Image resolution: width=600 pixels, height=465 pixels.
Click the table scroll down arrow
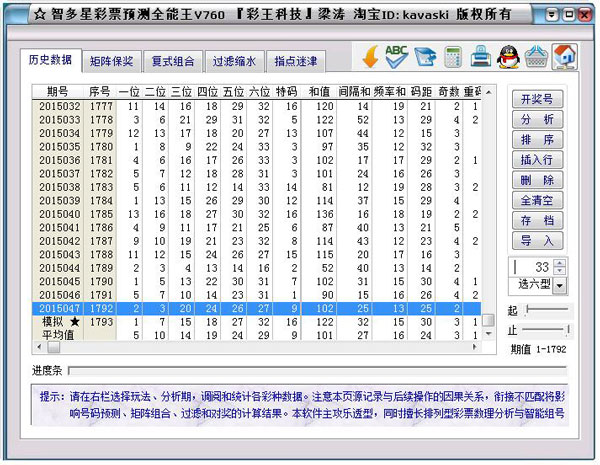(x=488, y=334)
